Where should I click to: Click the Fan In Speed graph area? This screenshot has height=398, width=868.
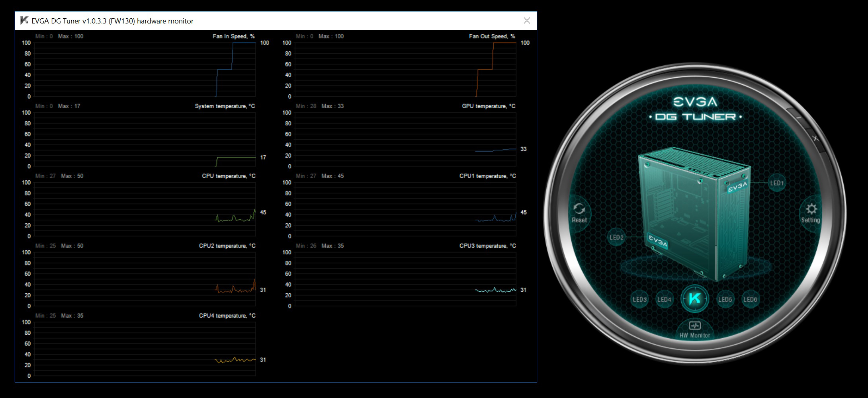(145, 69)
